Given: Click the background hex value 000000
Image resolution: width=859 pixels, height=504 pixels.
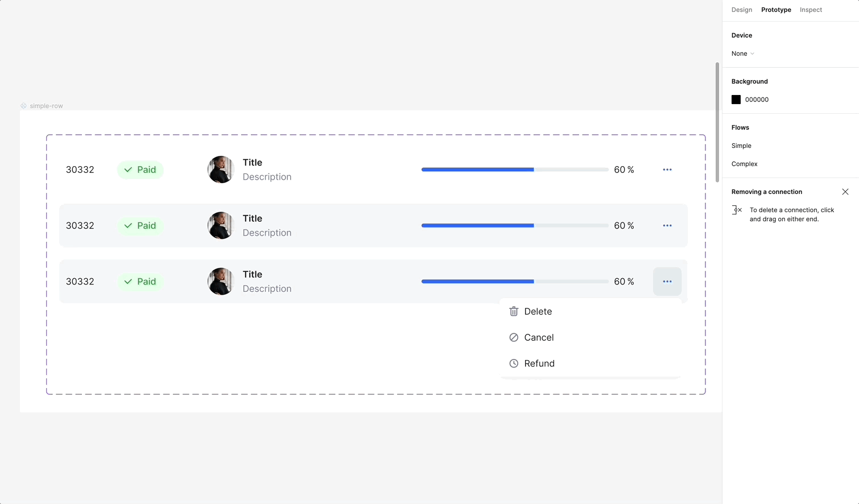Looking at the screenshot, I should [x=757, y=100].
